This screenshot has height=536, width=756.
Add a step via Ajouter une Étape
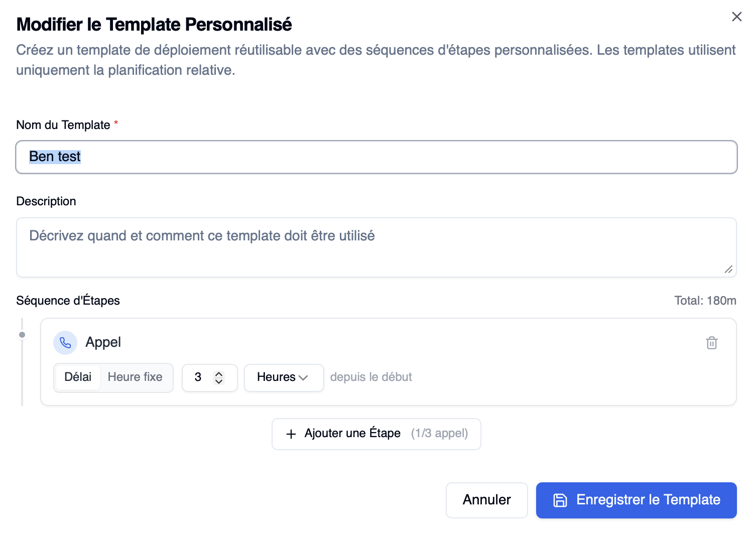pos(376,434)
